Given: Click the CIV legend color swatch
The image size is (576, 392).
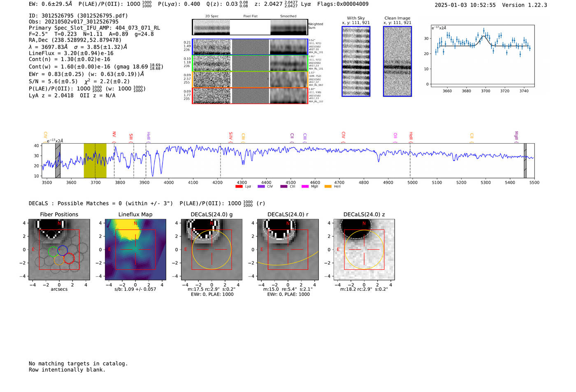Looking at the screenshot, I should 261,187.
